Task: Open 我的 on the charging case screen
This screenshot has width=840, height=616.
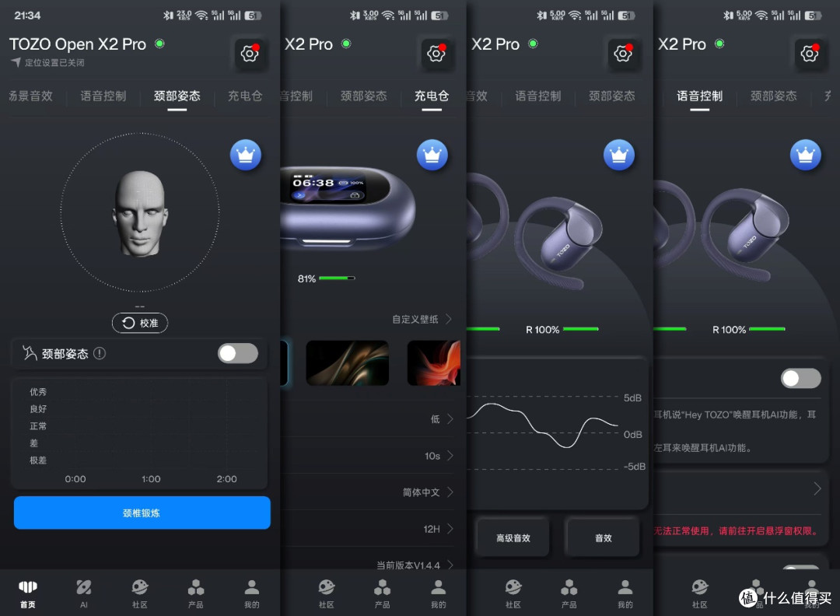Action: (x=438, y=593)
